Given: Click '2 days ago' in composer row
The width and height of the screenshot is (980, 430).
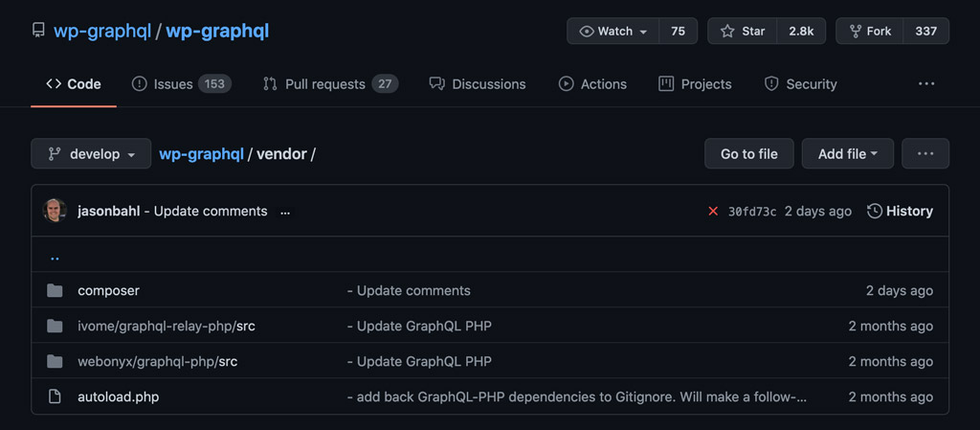Looking at the screenshot, I should click(x=900, y=290).
